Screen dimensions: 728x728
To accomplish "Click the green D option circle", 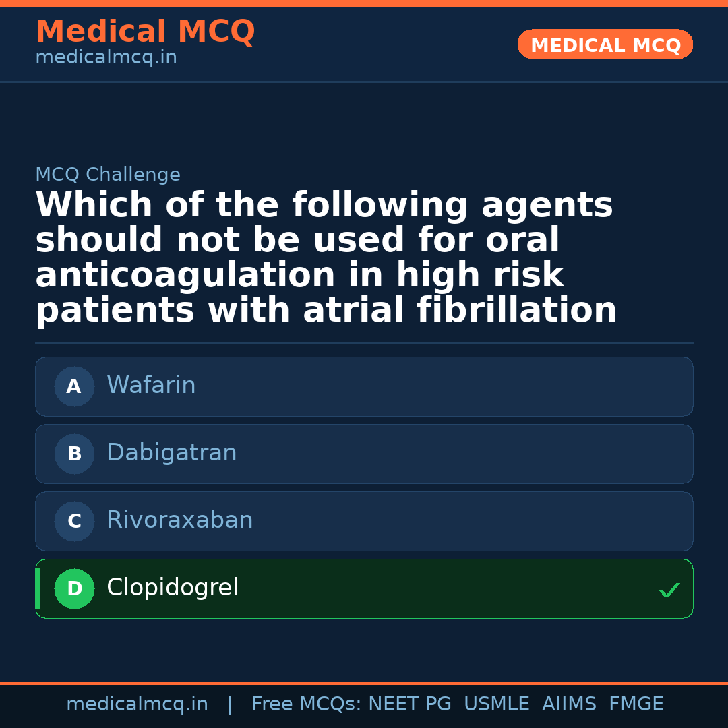I will (74, 588).
